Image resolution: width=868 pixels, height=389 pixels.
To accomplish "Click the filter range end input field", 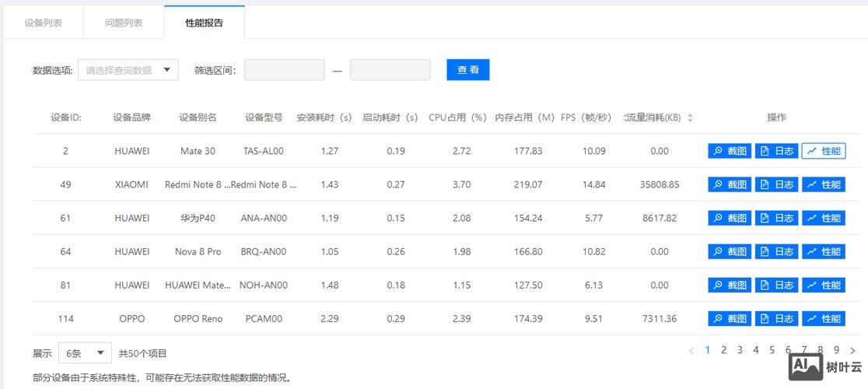I will (x=390, y=70).
